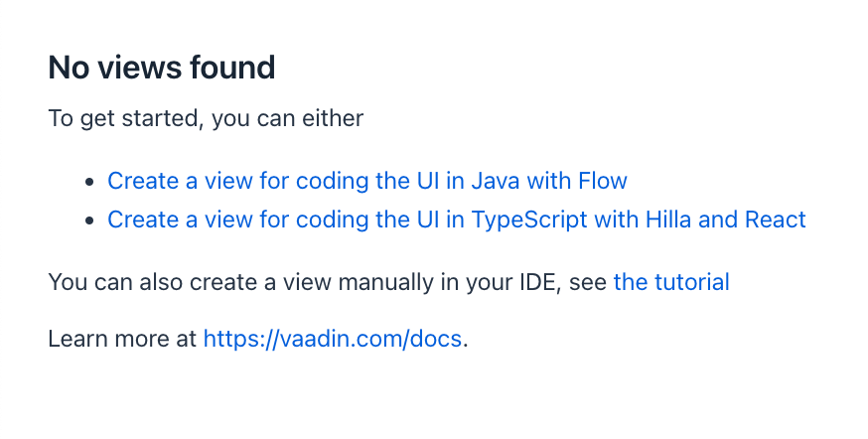The height and width of the screenshot is (439, 868).
Task: Open the Java with Flow view link
Action: click(x=366, y=181)
